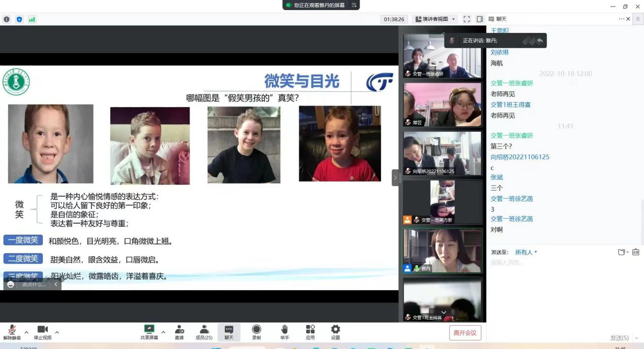The image size is (644, 349).
Task: Click the 离开会议 leave meeting button
Action: coord(465,333)
